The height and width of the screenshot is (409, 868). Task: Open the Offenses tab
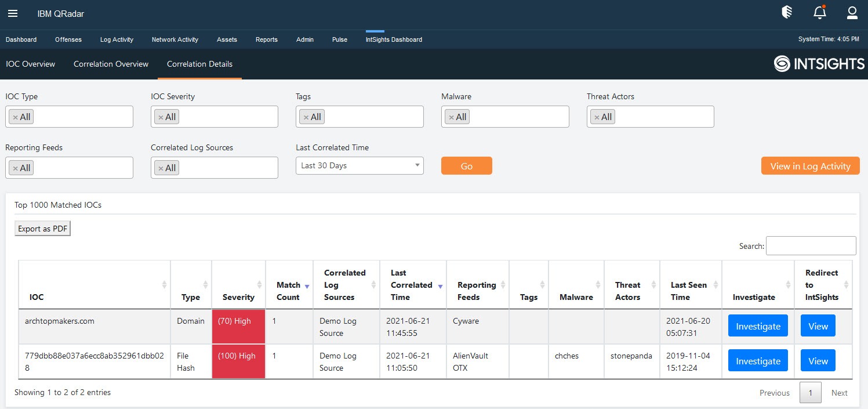[68, 39]
